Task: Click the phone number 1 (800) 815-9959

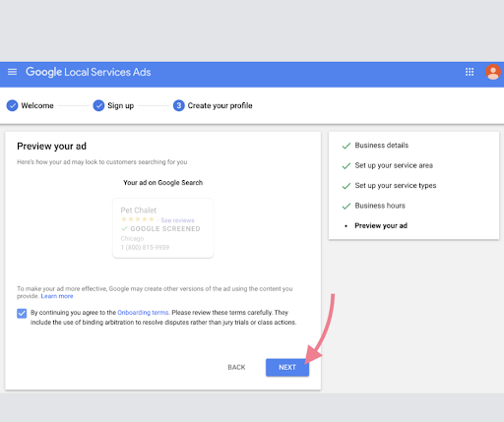Action: pyautogui.click(x=145, y=247)
